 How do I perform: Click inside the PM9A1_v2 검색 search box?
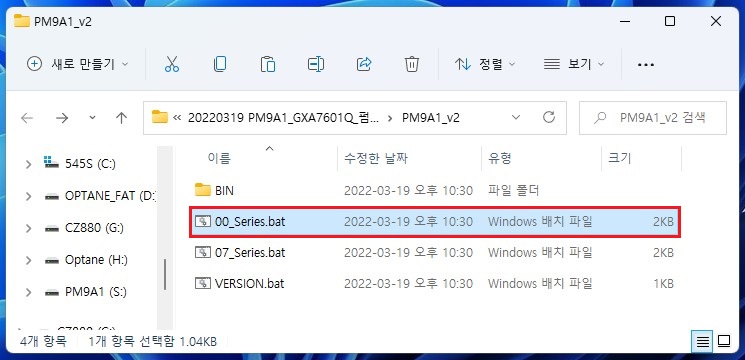tap(652, 118)
